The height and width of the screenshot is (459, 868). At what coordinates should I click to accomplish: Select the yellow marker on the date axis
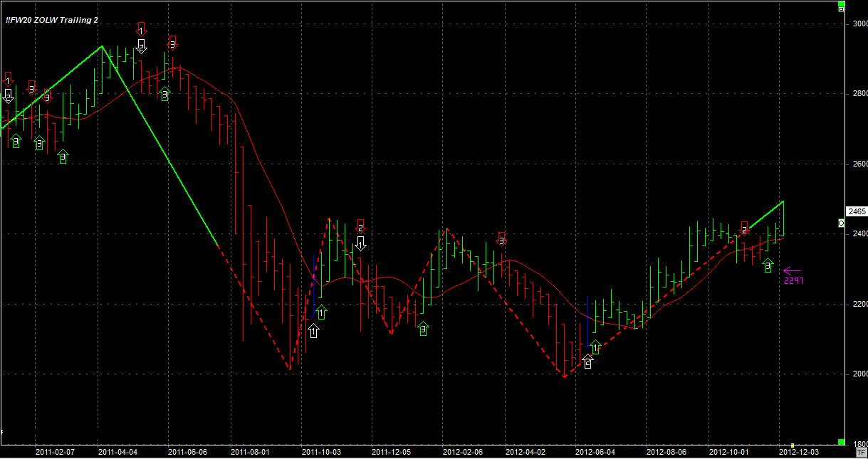793,445
